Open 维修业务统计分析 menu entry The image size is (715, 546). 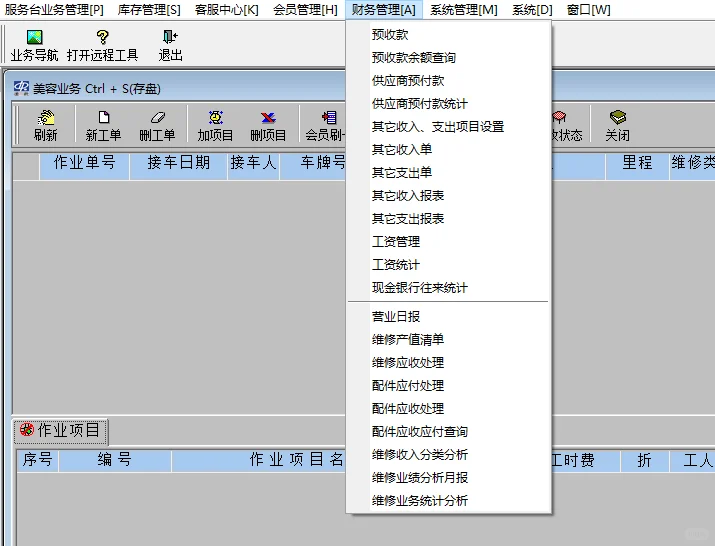pos(449,500)
